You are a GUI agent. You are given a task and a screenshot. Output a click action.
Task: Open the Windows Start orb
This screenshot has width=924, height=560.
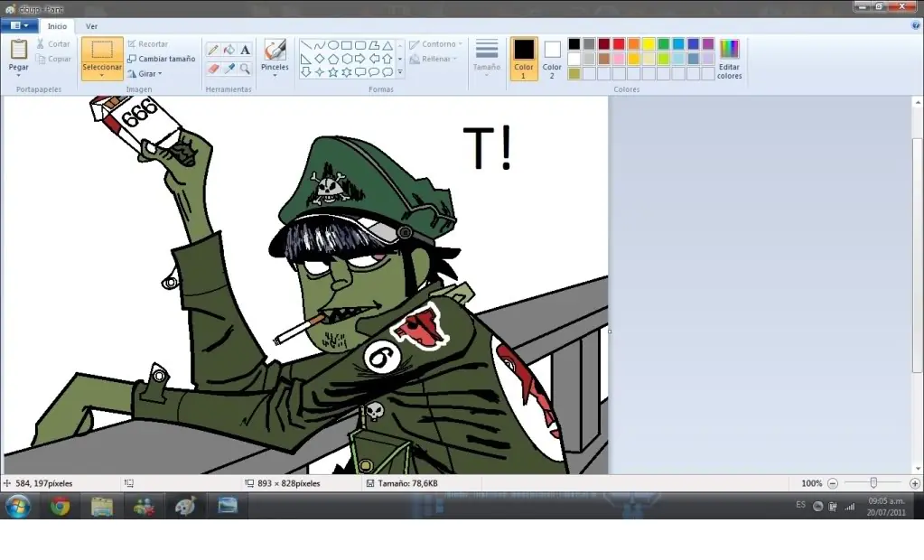point(18,506)
